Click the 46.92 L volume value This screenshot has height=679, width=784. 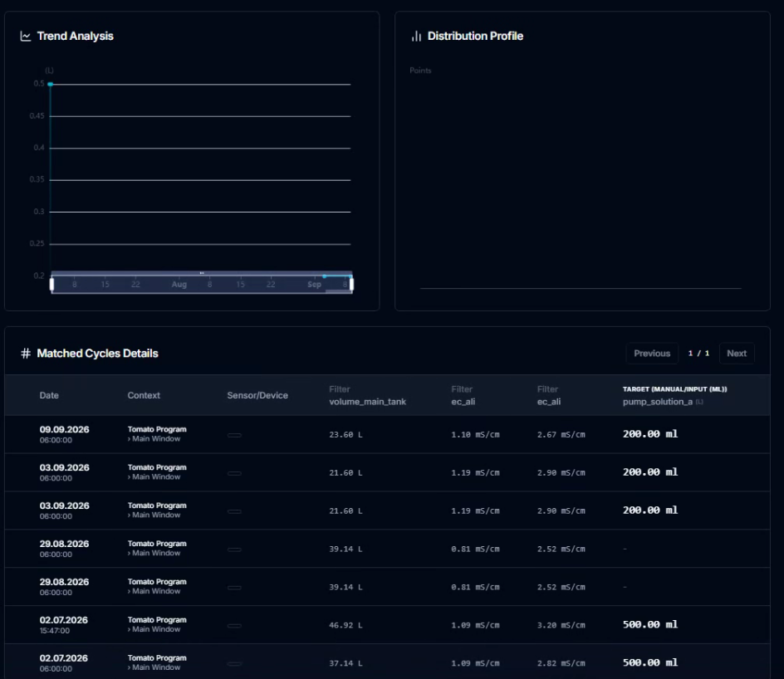click(345, 625)
